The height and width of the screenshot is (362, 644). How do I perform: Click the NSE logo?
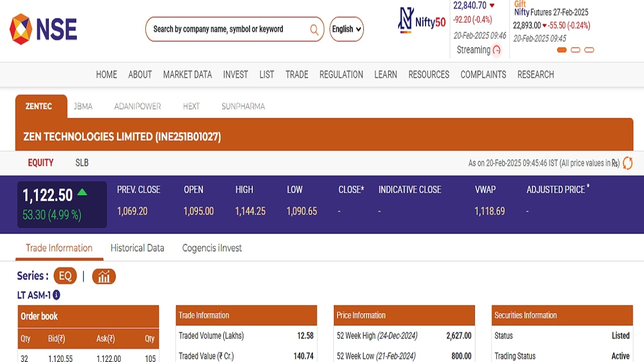(x=43, y=29)
